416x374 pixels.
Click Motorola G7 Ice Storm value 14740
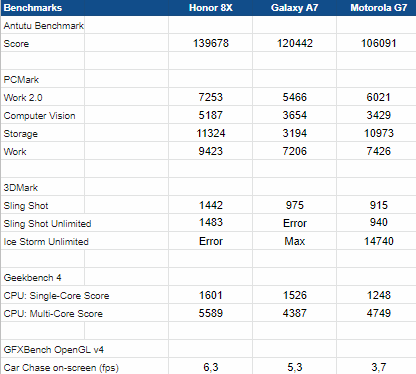point(379,241)
